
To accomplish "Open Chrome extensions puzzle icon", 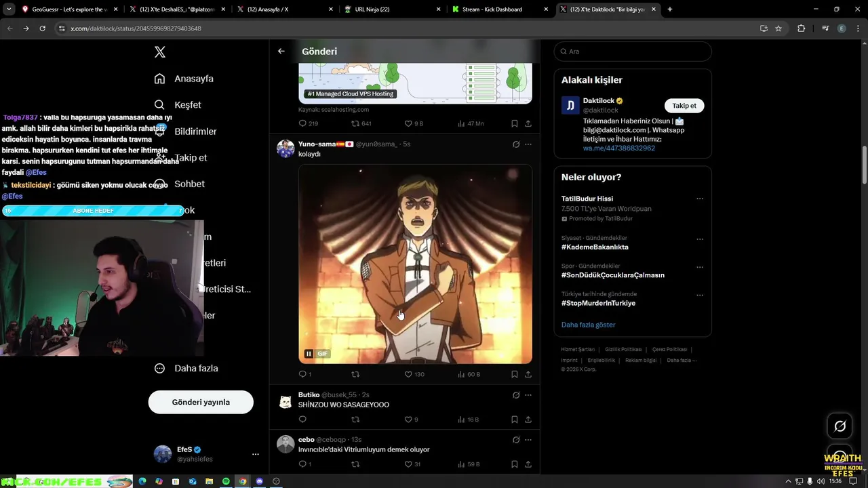I will (x=801, y=28).
